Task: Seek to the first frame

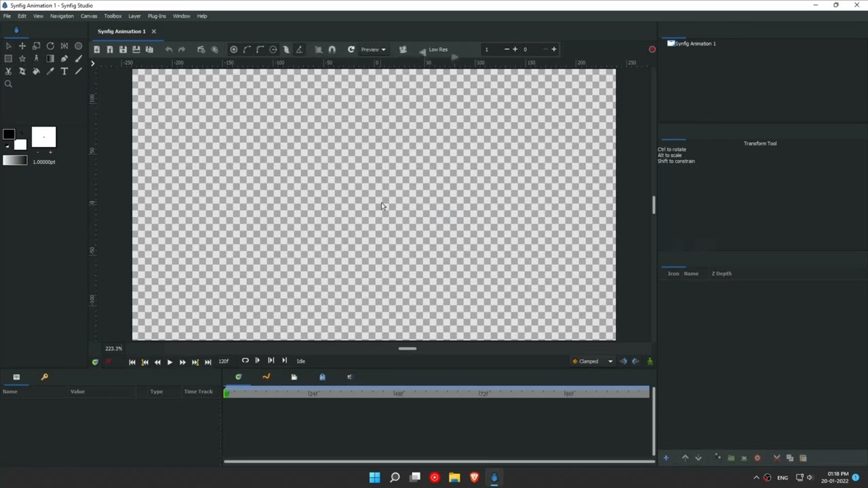Action: click(x=132, y=362)
